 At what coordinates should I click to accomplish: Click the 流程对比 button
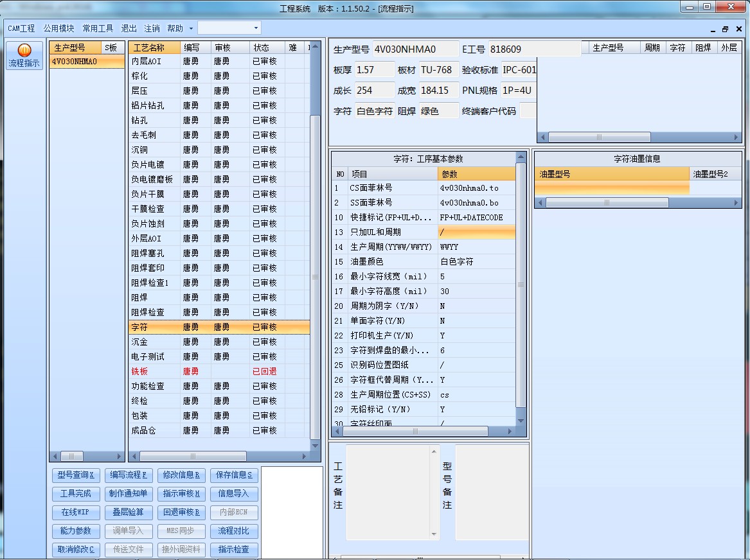click(x=234, y=531)
